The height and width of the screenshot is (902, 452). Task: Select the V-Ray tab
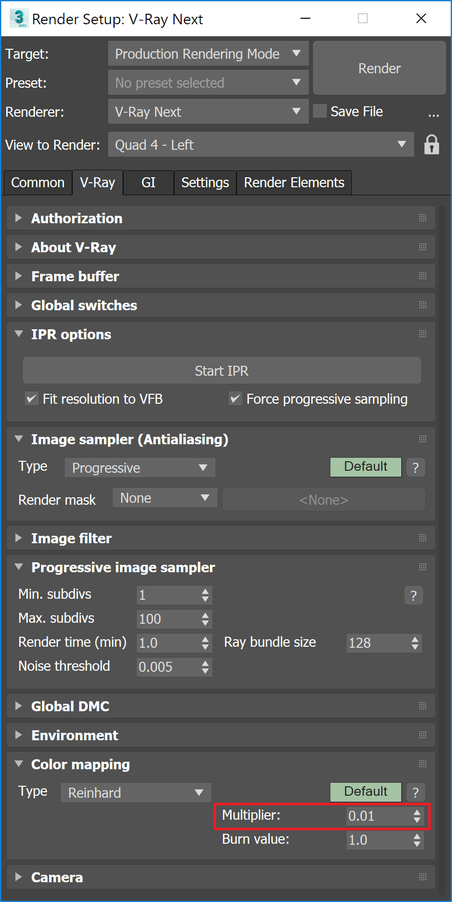[97, 182]
